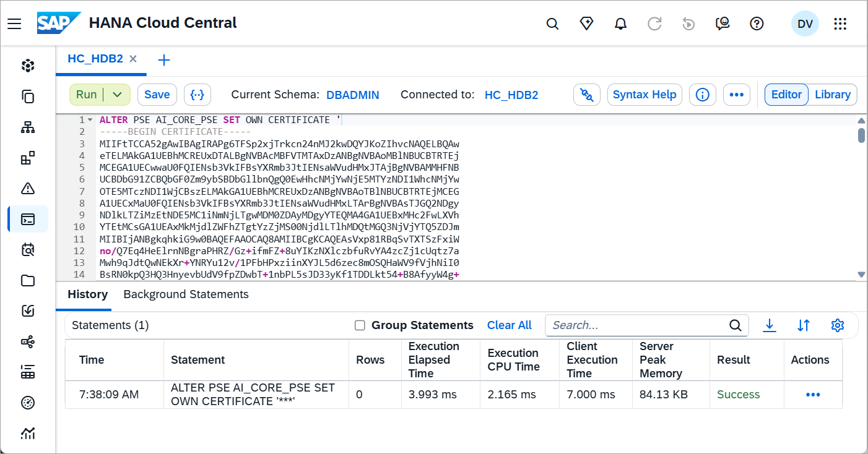This screenshot has width=868, height=454.
Task: Click the gauge meter icon in sidebar
Action: coord(28,403)
